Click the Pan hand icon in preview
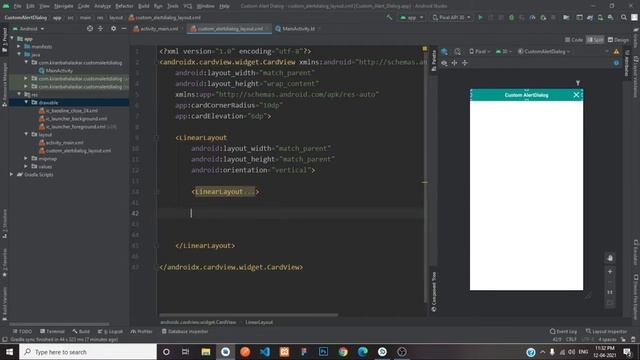 tap(610, 258)
